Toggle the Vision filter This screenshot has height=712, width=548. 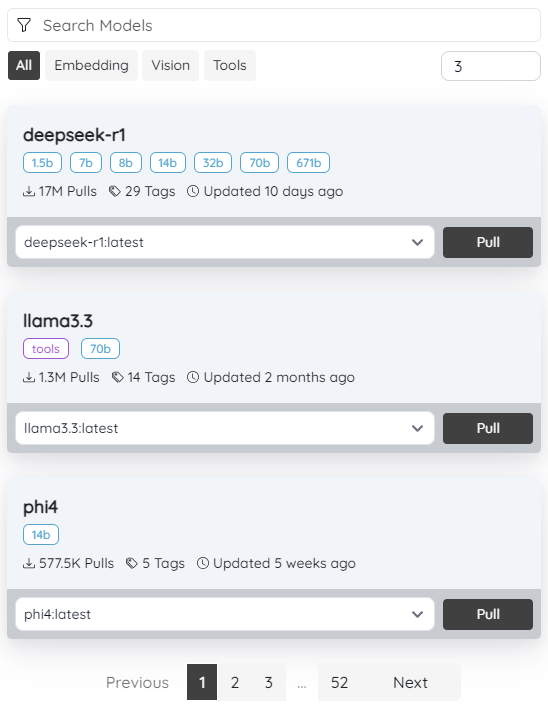tap(170, 65)
